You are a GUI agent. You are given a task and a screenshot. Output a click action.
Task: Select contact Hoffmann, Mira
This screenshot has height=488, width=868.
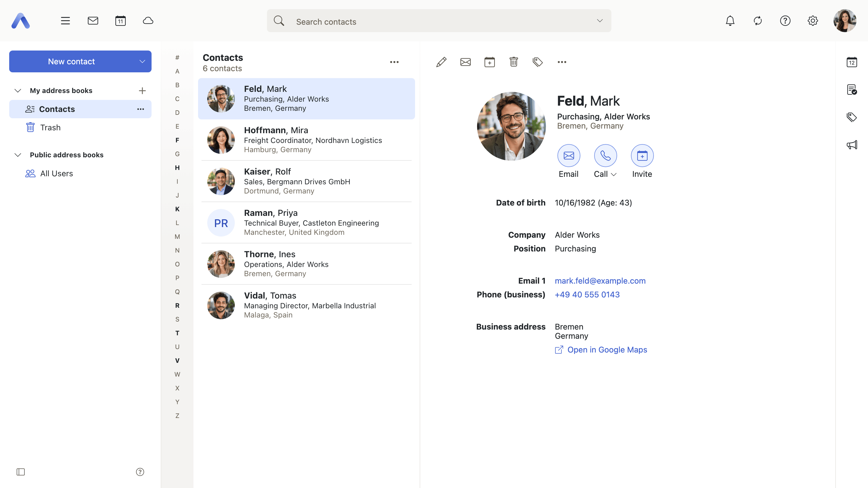pos(306,140)
